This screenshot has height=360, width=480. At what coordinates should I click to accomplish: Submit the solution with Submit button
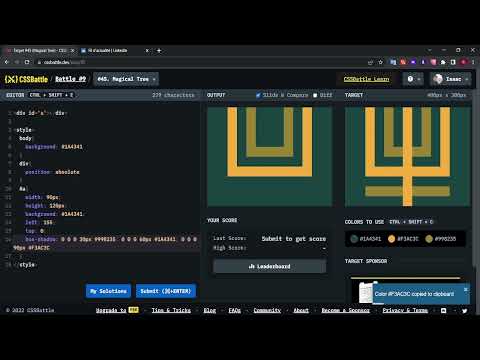point(166,291)
